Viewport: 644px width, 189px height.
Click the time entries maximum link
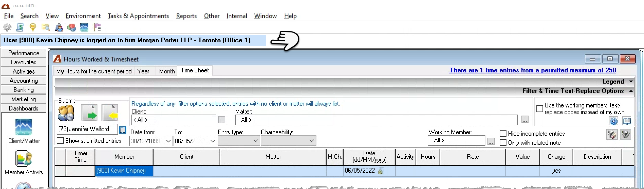tap(533, 70)
